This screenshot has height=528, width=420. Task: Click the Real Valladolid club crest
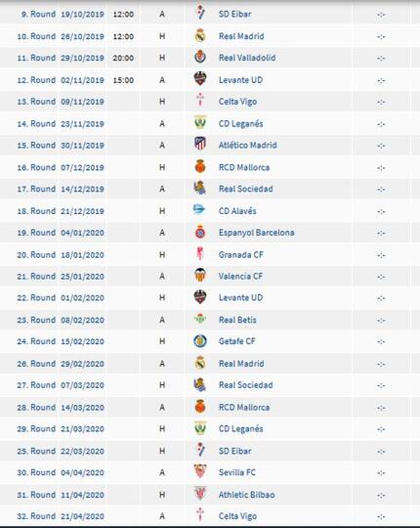200,57
